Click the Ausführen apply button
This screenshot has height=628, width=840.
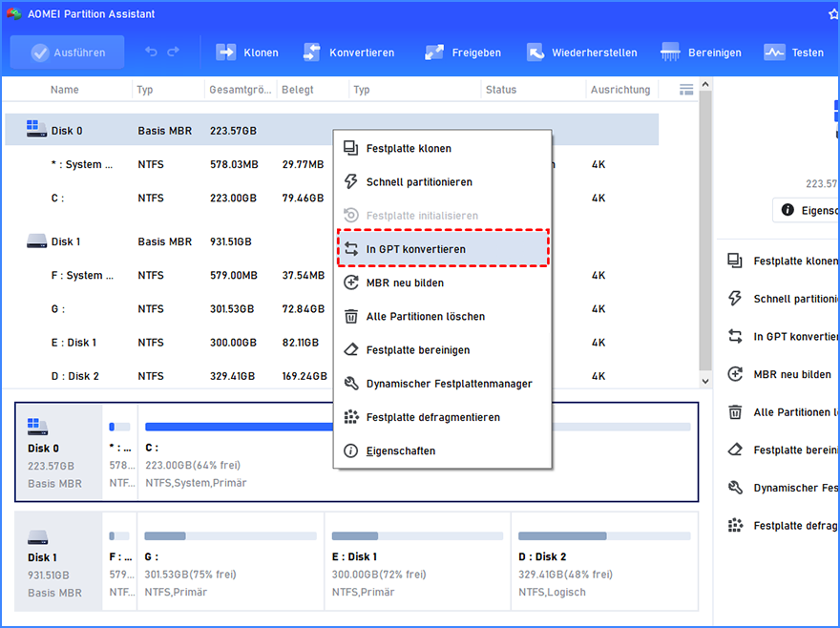click(68, 52)
